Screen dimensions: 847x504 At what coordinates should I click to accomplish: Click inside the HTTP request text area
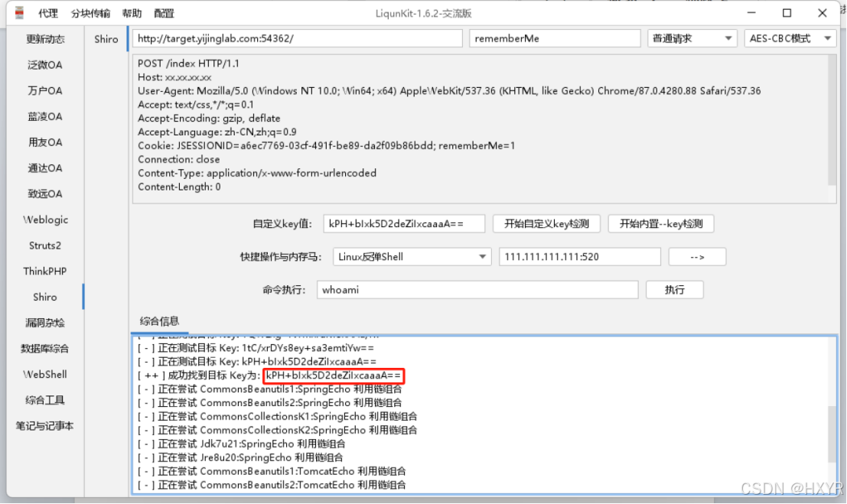(480, 128)
